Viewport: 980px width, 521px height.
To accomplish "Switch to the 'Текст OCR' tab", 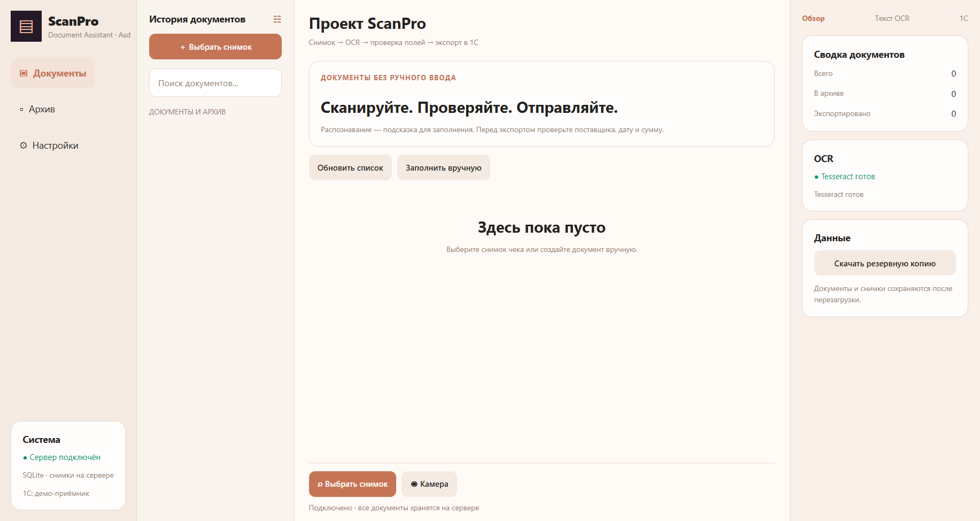I will (x=892, y=18).
